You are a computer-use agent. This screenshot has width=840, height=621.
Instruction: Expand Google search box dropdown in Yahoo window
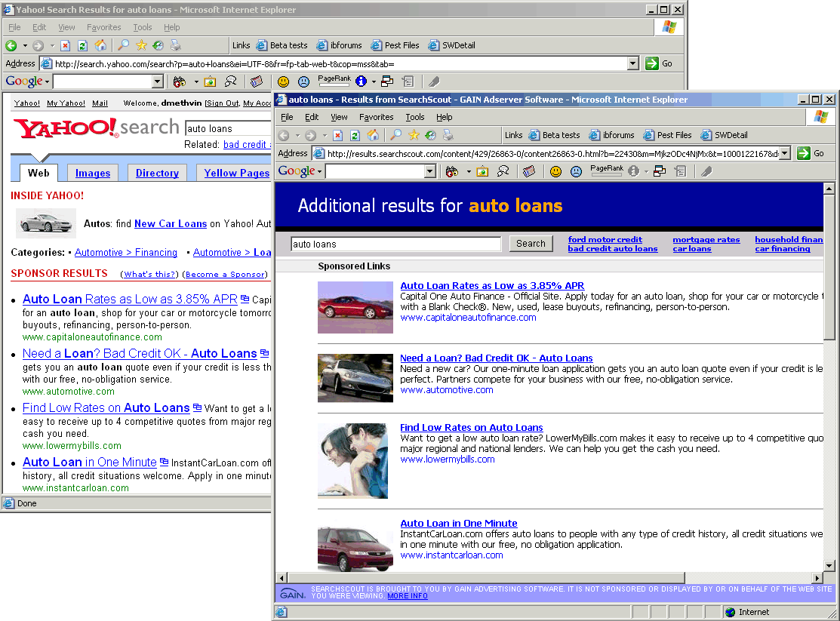[157, 81]
